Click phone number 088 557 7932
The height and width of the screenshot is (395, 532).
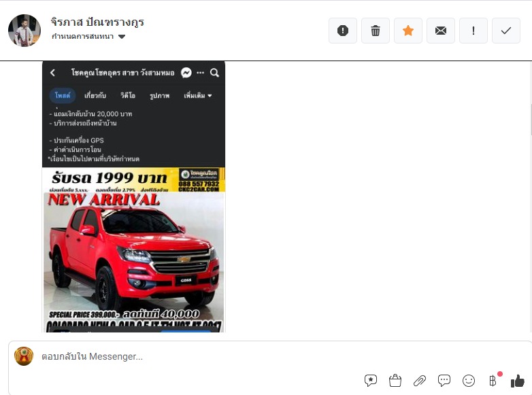pyautogui.click(x=199, y=184)
